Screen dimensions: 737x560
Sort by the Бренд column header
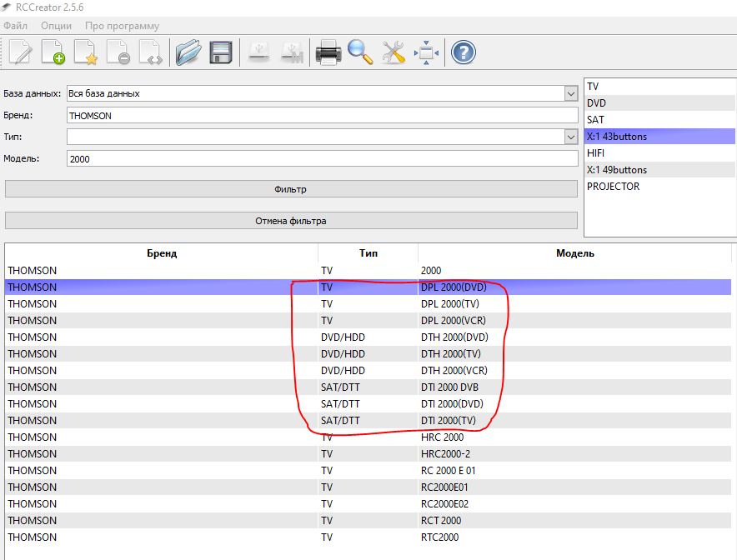tap(162, 253)
